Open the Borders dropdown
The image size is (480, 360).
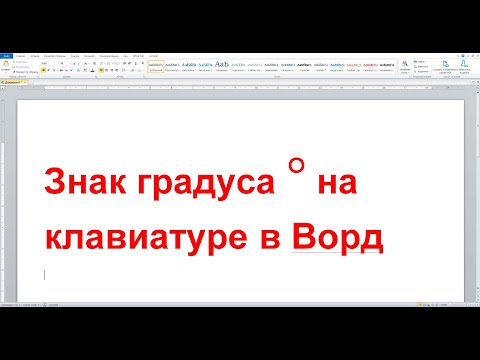tap(140, 70)
